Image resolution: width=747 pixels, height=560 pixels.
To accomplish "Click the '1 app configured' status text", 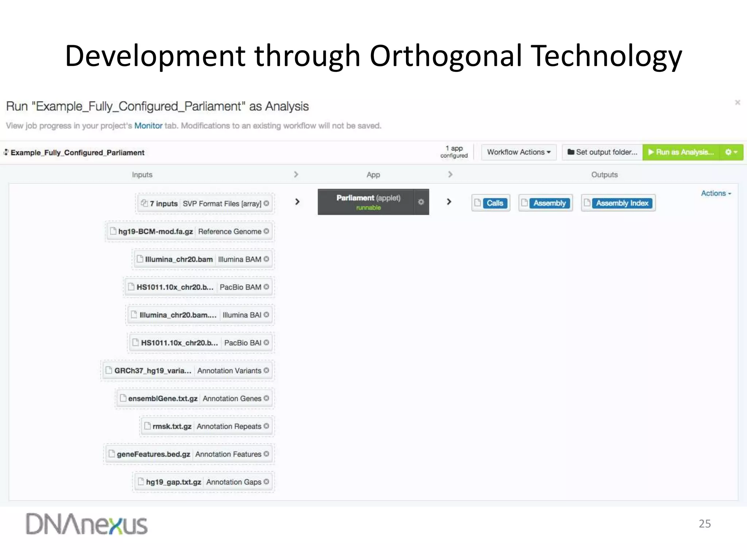I will (454, 152).
